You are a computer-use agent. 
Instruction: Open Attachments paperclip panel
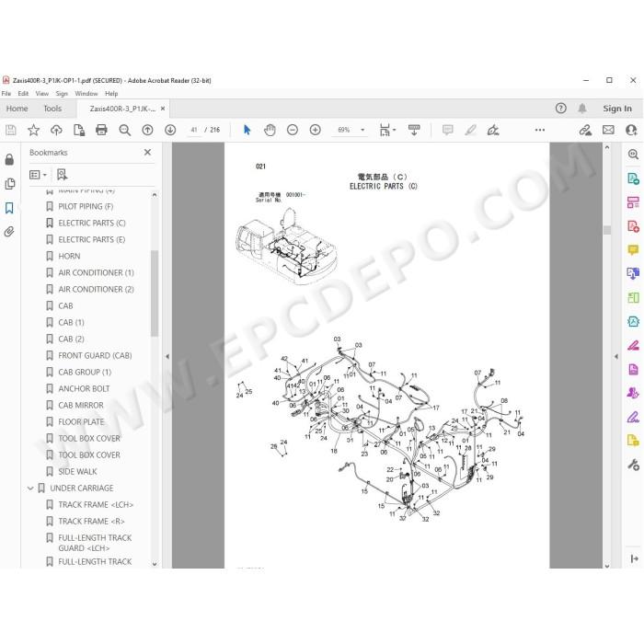[9, 232]
